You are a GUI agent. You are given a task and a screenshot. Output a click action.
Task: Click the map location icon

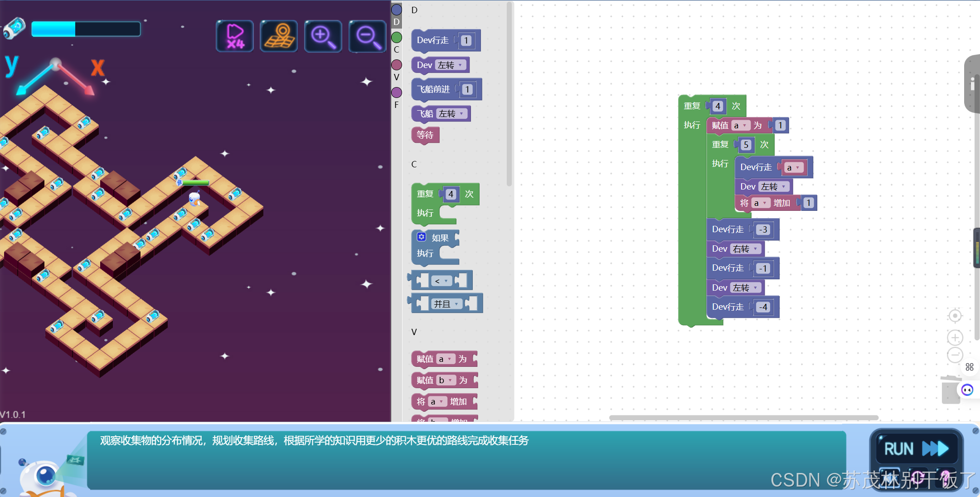point(279,36)
